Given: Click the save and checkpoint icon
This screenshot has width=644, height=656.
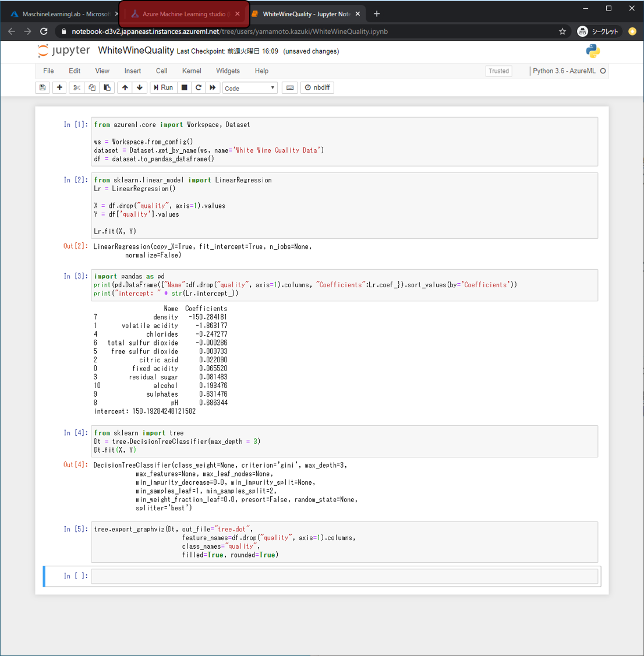Looking at the screenshot, I should 43,87.
